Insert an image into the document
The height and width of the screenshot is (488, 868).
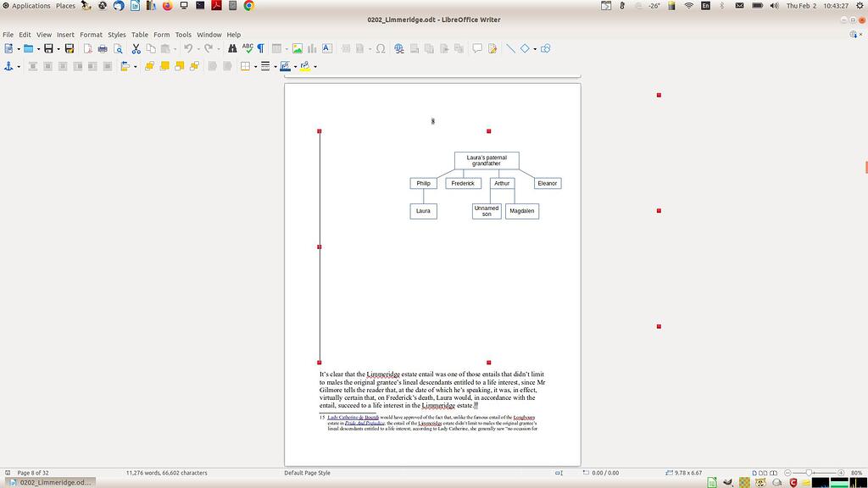point(298,48)
